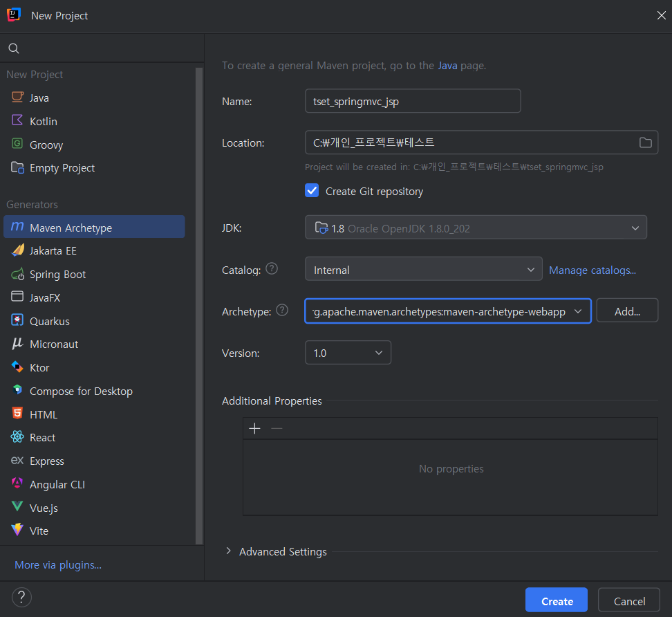Select Vue.js entry
Screen dimensions: 672x617
(94, 508)
